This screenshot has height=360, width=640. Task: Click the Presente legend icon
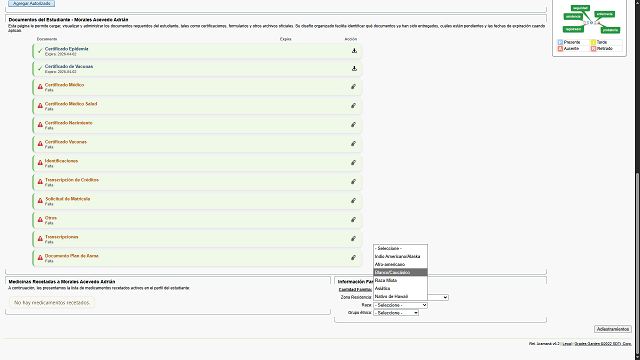click(560, 42)
